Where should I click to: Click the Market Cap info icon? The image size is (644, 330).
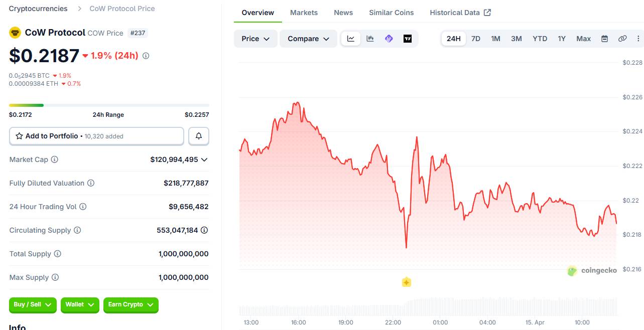(x=55, y=159)
